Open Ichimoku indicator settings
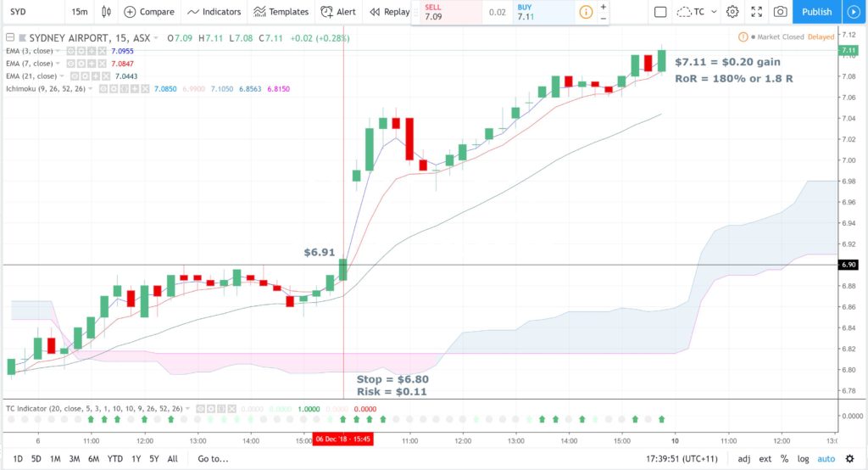Image resolution: width=868 pixels, height=470 pixels. click(114, 89)
